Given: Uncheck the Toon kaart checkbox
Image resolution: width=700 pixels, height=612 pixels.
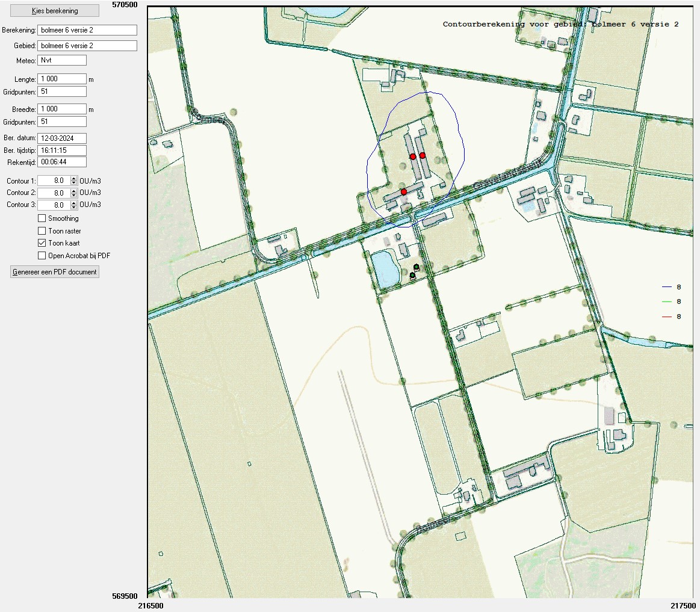Looking at the screenshot, I should (x=42, y=243).
